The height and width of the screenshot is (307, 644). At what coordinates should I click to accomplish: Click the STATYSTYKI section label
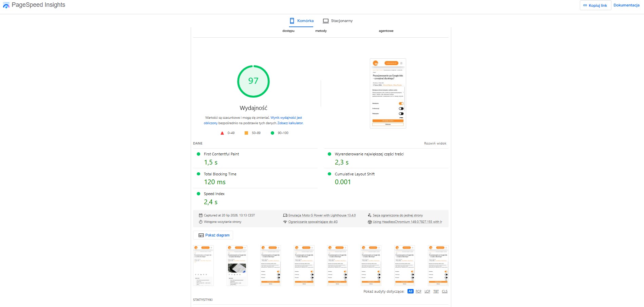203,300
